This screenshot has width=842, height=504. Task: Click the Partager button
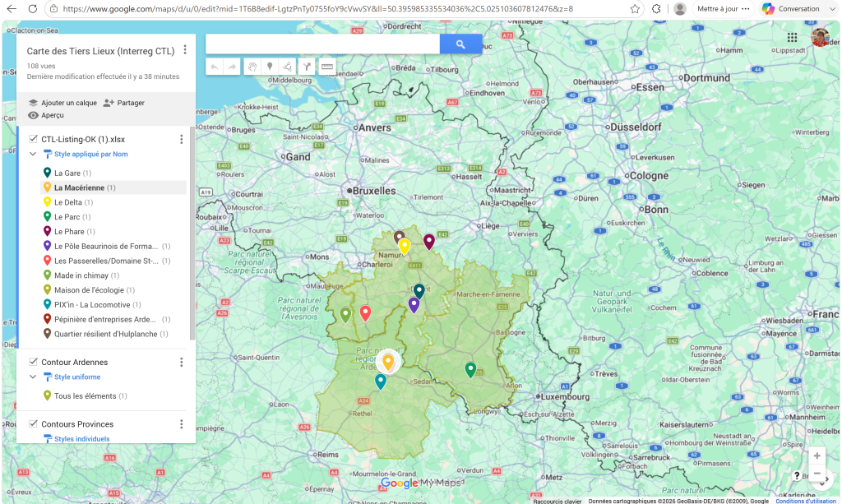click(123, 103)
